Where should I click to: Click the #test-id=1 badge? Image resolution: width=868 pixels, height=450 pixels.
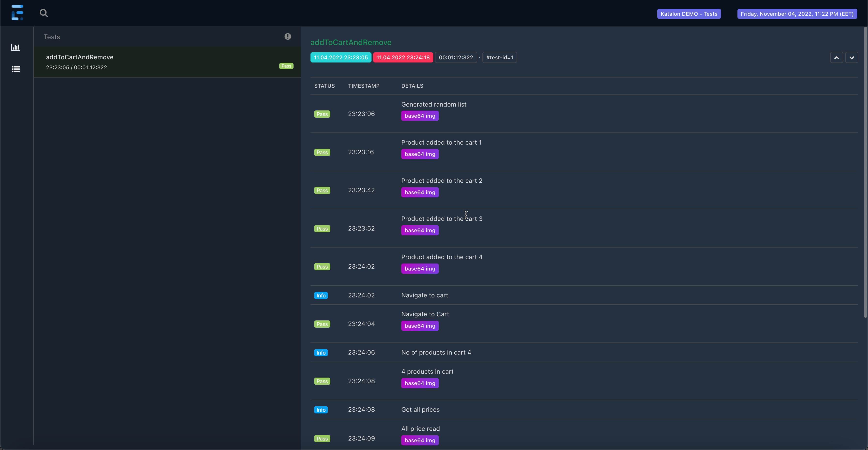(x=499, y=57)
